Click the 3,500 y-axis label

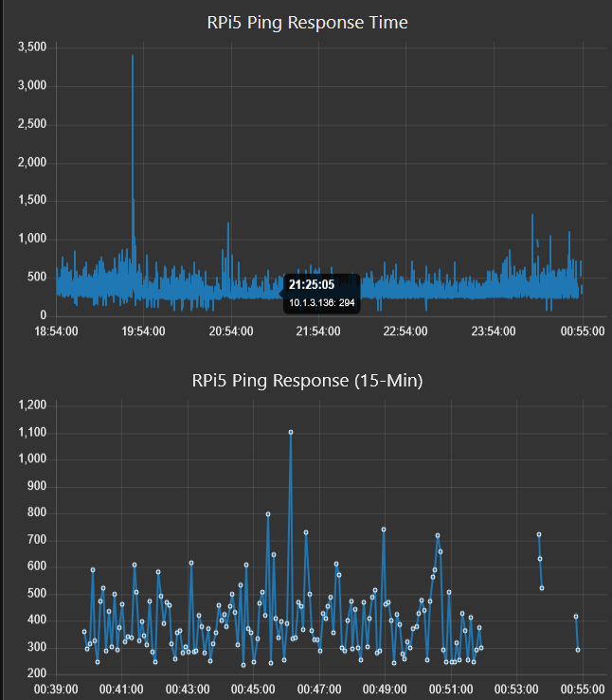point(32,46)
